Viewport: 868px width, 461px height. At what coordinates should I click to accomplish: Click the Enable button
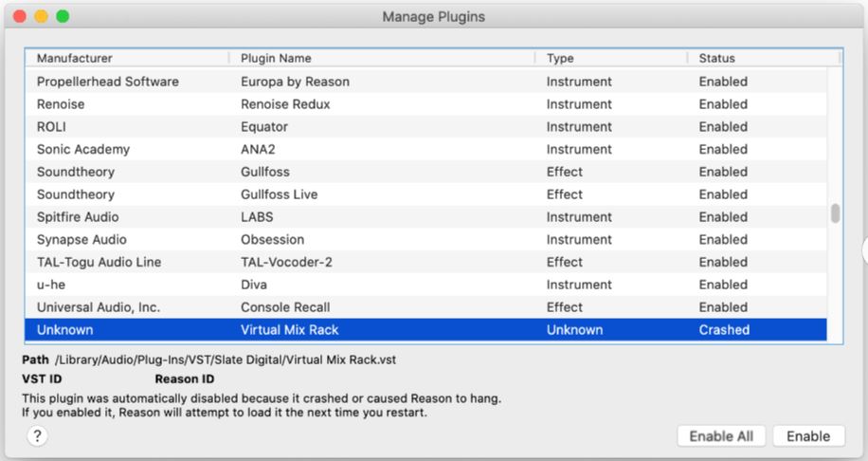[x=808, y=436]
